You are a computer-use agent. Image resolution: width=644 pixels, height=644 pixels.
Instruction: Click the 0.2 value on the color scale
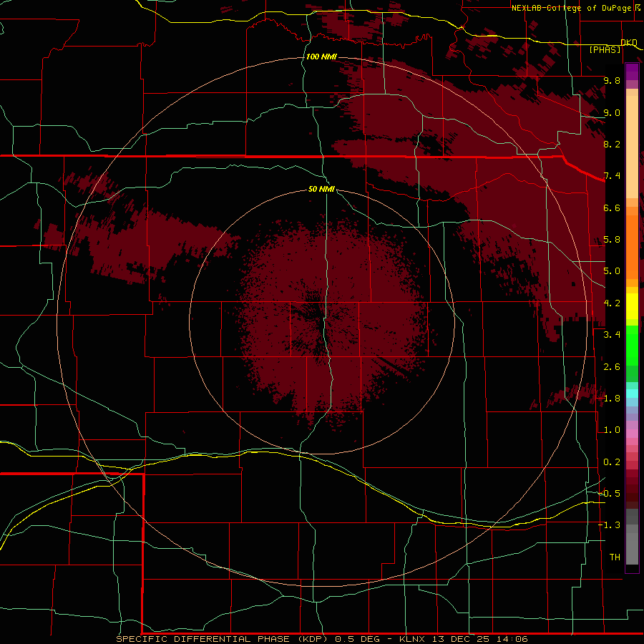[x=612, y=462]
